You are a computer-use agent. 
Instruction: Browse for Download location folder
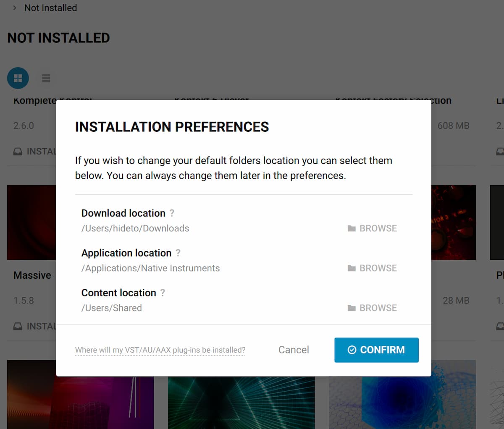click(x=372, y=228)
